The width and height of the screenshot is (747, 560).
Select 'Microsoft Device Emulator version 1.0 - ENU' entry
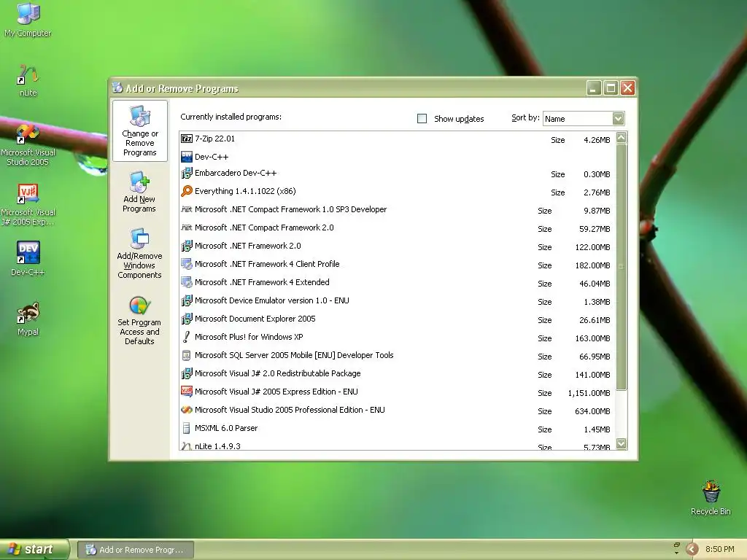point(398,301)
